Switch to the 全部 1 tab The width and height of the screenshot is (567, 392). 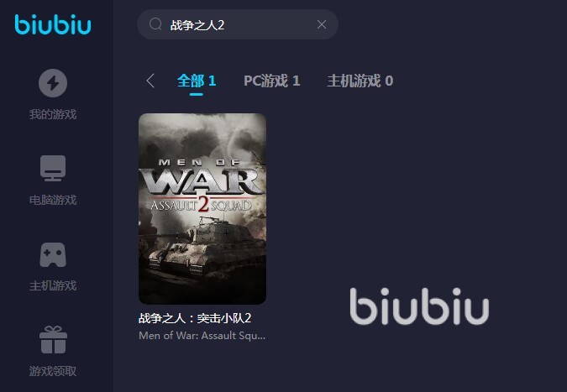tap(197, 81)
